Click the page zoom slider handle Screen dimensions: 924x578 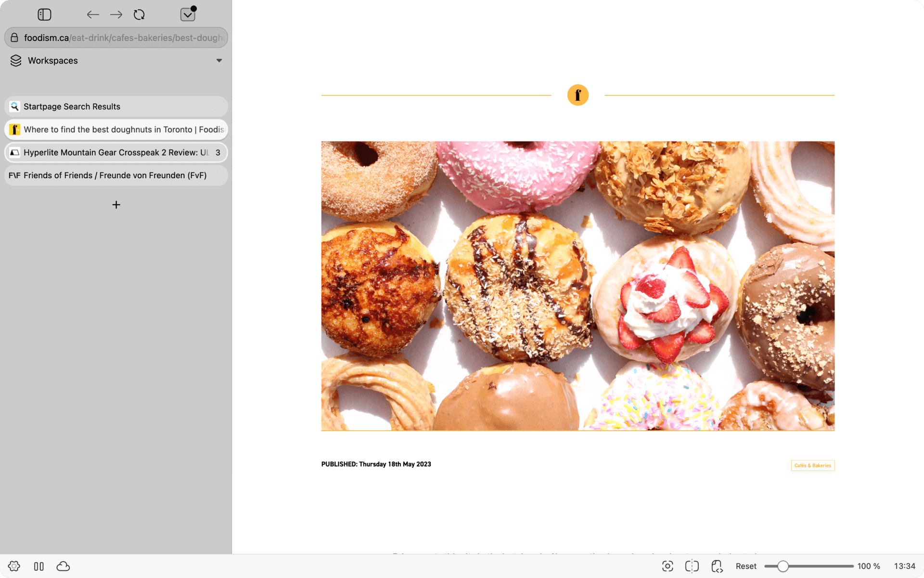click(x=783, y=566)
